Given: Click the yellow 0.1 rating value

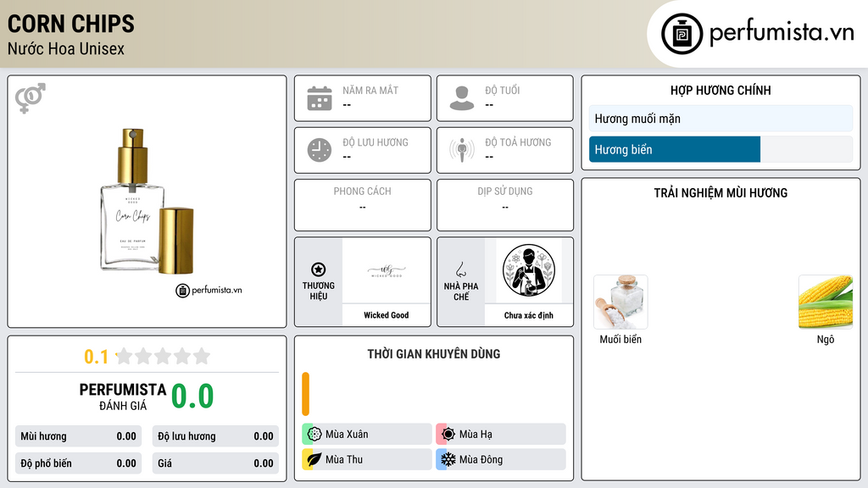Looking at the screenshot, I should 97,357.
